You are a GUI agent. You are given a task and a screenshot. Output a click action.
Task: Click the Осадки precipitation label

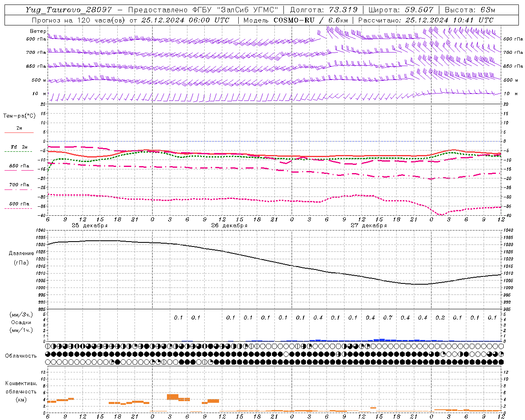coord(21,322)
